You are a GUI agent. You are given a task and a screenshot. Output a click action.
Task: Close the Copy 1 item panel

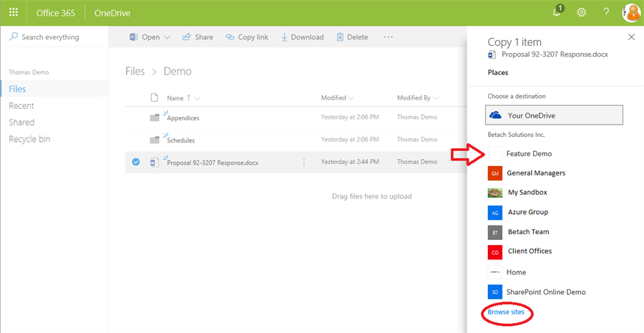tap(632, 37)
